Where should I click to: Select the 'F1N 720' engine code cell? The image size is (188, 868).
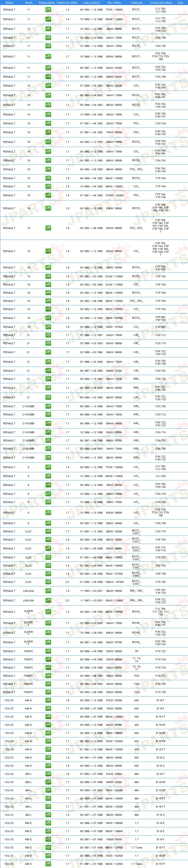pyautogui.click(x=160, y=692)
